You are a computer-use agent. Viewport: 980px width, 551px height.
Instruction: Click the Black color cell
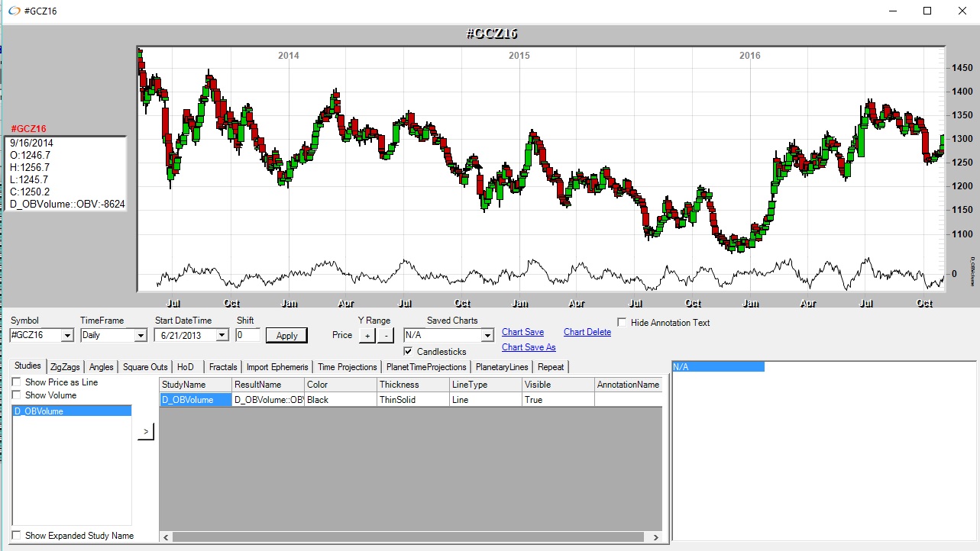(x=340, y=400)
